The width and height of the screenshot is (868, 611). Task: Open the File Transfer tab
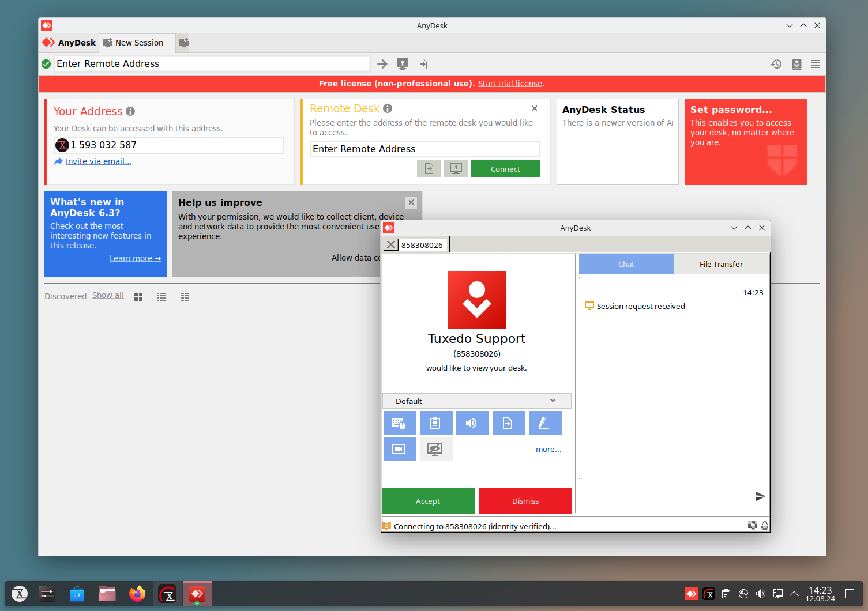pos(721,264)
